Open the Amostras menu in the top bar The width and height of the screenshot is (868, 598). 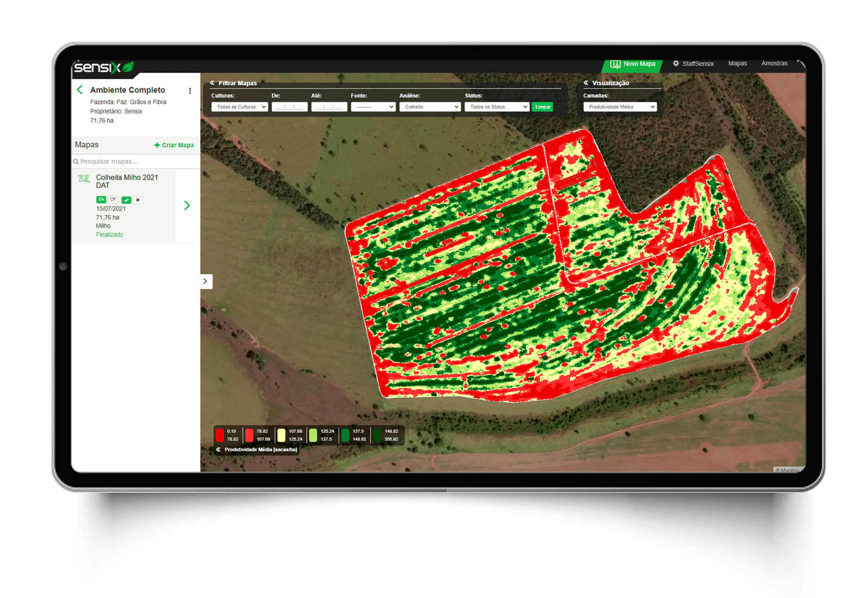[774, 63]
